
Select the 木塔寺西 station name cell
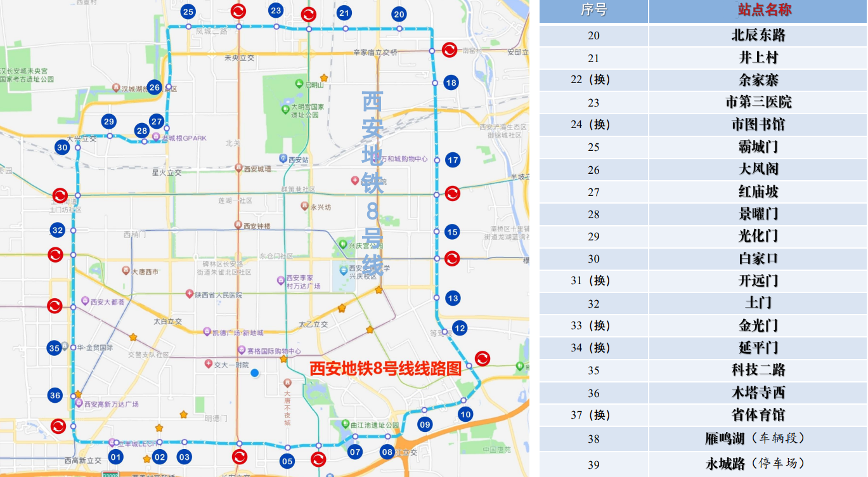tap(758, 393)
